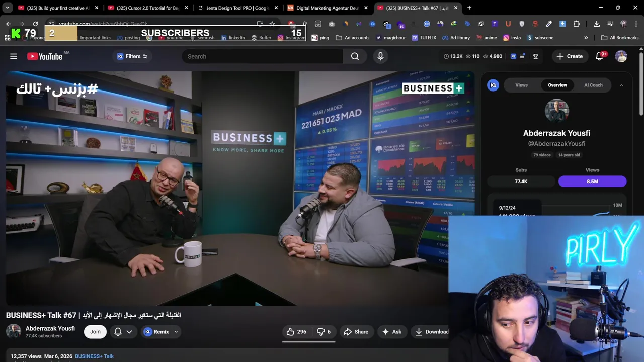Show more bookmarks with the double chevron
The height and width of the screenshot is (362, 644).
[x=586, y=38]
